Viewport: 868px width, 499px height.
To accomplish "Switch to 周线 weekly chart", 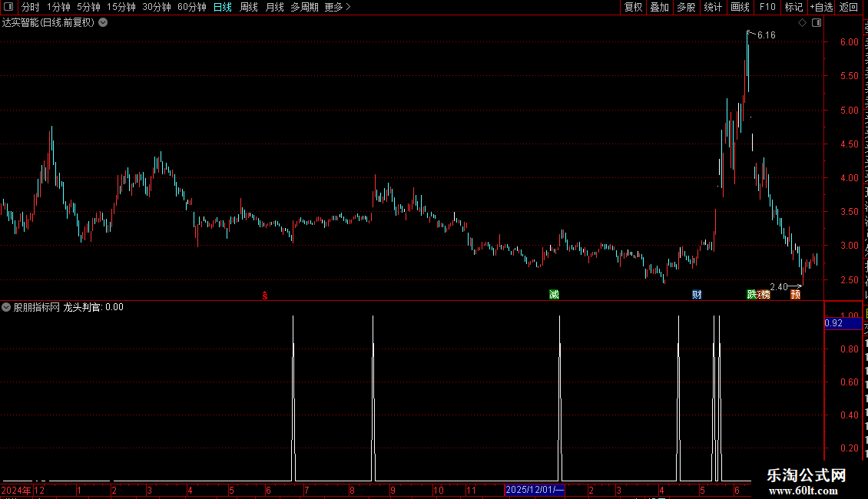I will pyautogui.click(x=249, y=7).
